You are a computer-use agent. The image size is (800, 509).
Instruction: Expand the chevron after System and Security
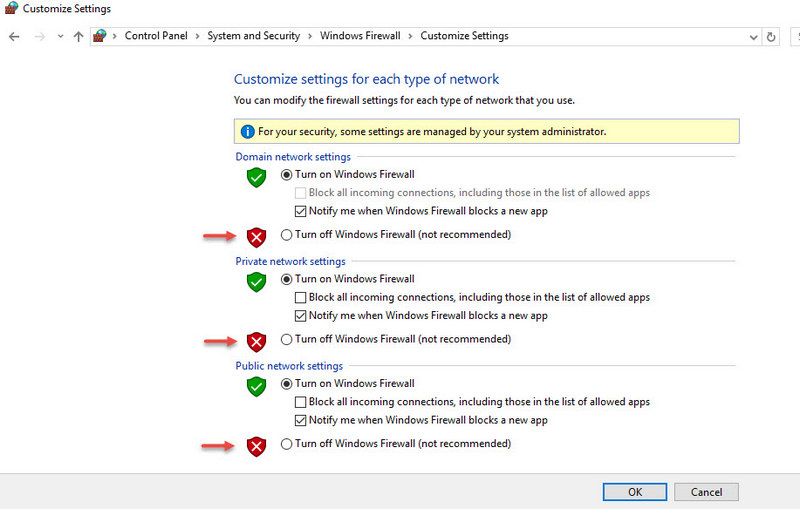(x=310, y=36)
